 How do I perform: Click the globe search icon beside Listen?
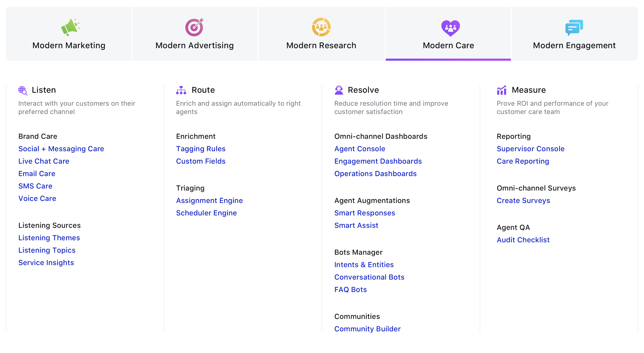23,90
